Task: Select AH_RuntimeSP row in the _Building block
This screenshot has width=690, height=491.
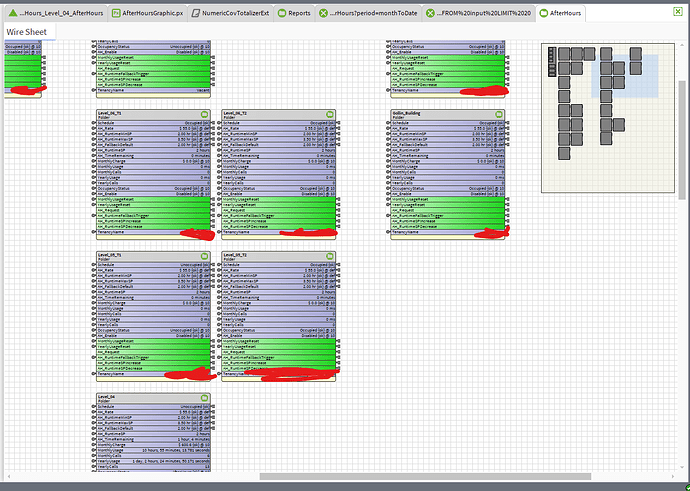Action: click(448, 150)
